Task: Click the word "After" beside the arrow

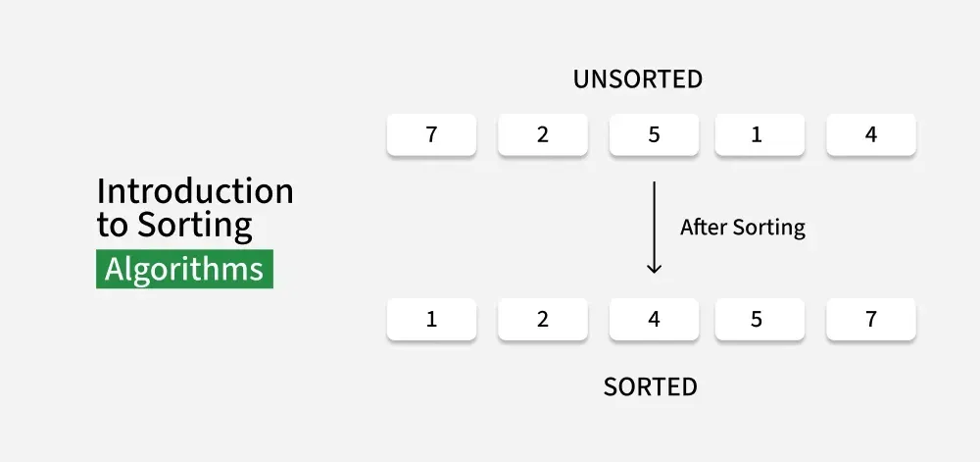Action: click(x=702, y=228)
